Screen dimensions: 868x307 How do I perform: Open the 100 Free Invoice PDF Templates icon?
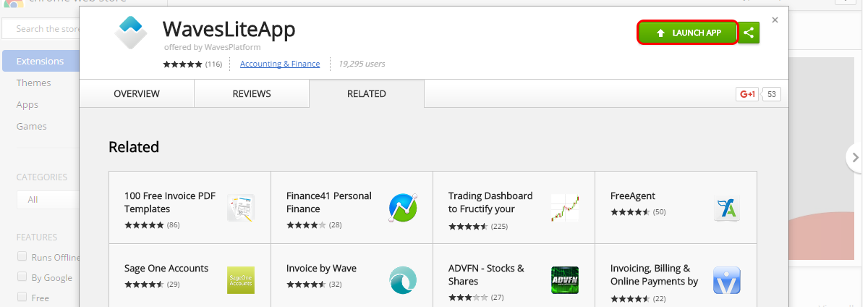241,208
